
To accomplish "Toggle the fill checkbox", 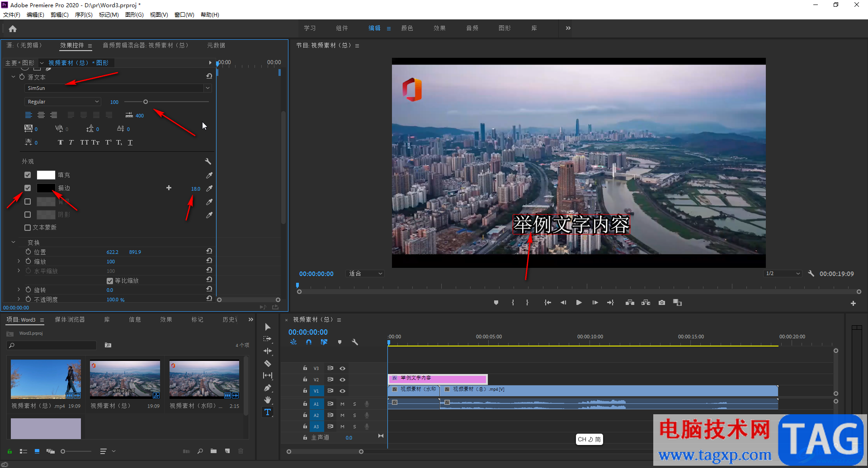I will 28,175.
